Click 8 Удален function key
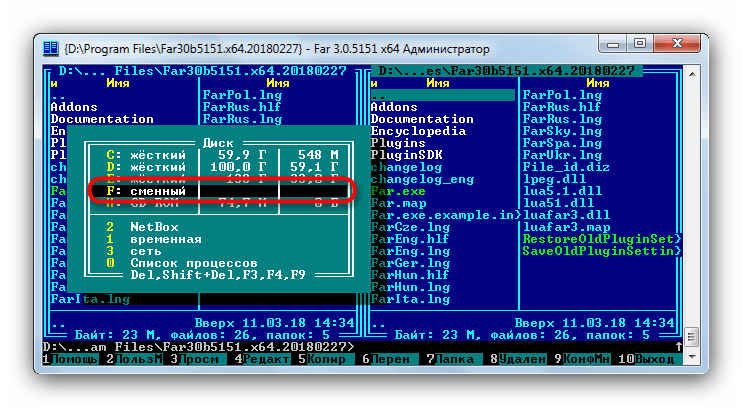 [518, 359]
